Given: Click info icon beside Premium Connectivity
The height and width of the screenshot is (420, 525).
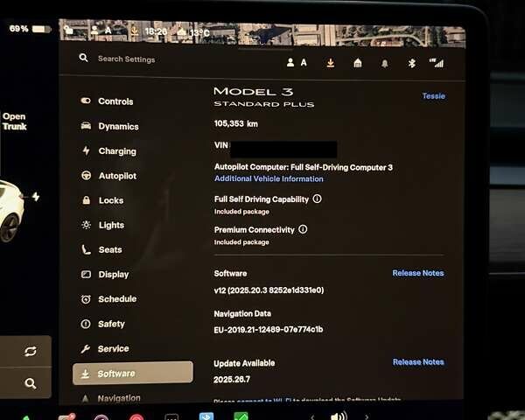Looking at the screenshot, I should coord(303,229).
